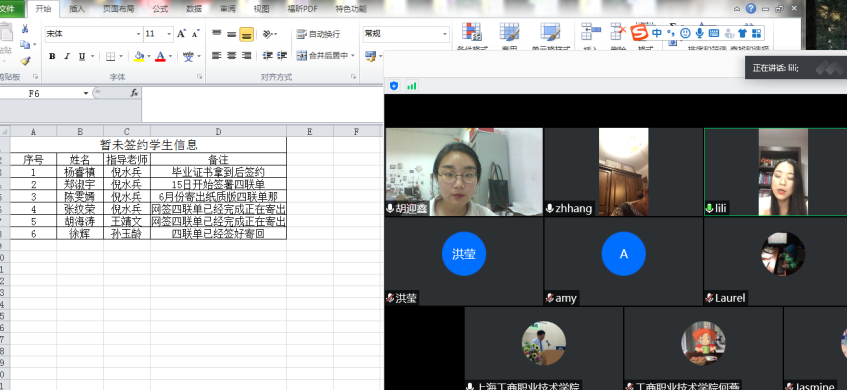Image resolution: width=847 pixels, height=390 pixels.
Task: Click the yellow fill color bucket
Action: [x=139, y=56]
